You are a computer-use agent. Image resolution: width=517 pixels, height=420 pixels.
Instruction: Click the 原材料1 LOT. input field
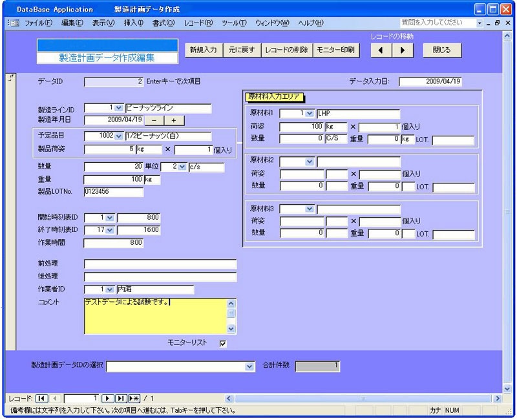pyautogui.click(x=453, y=140)
